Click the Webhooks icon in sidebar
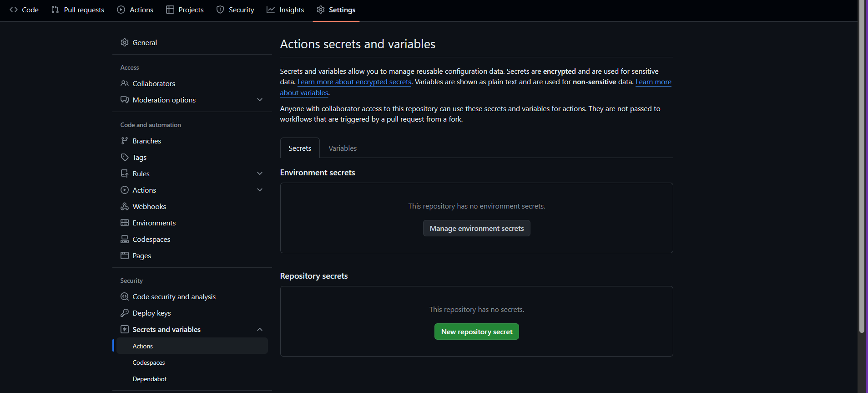 (x=125, y=206)
